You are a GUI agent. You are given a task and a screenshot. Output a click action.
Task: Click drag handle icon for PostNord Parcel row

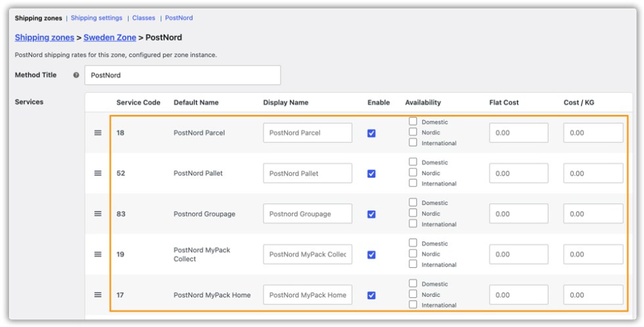click(x=98, y=133)
